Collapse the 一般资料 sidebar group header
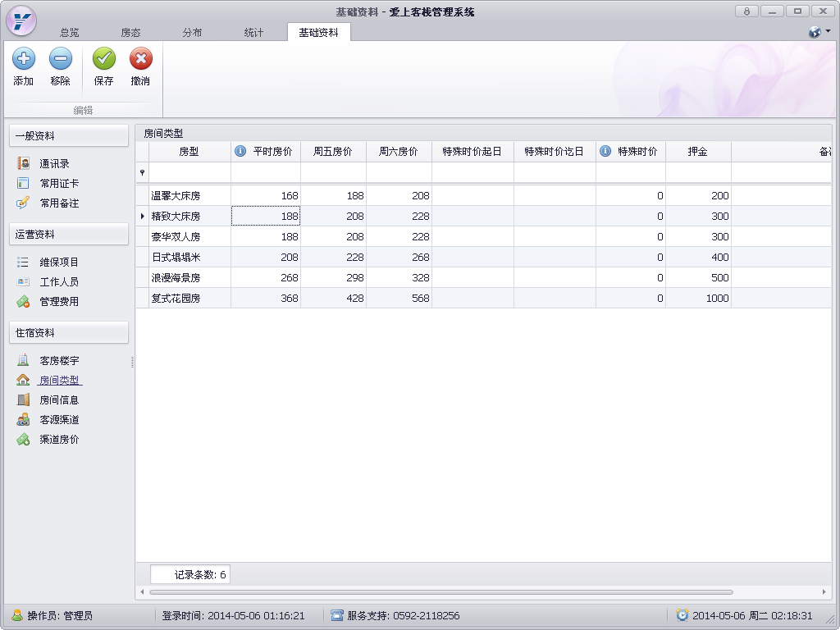Image resolution: width=840 pixels, height=630 pixels. pos(68,136)
